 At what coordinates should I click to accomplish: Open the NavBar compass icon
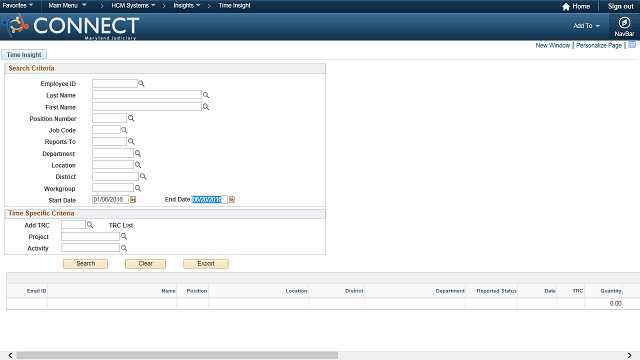tap(624, 23)
